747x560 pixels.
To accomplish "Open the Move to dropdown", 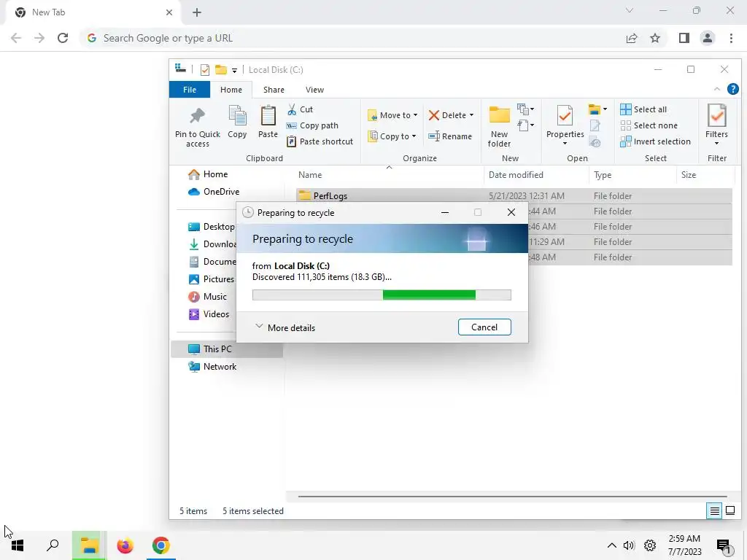I will tap(392, 115).
